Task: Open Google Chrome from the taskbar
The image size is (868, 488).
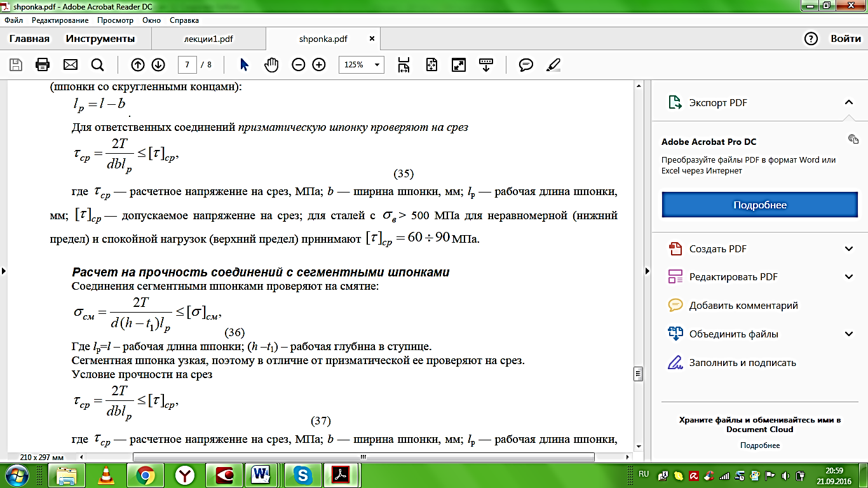Action: tap(145, 475)
